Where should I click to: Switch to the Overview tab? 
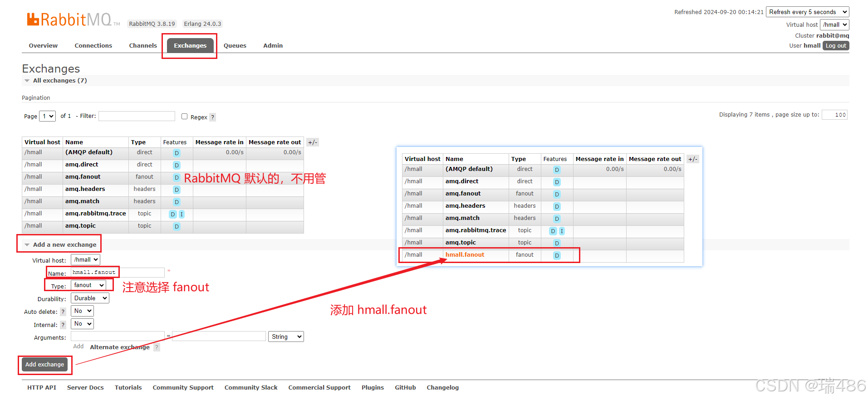[43, 46]
